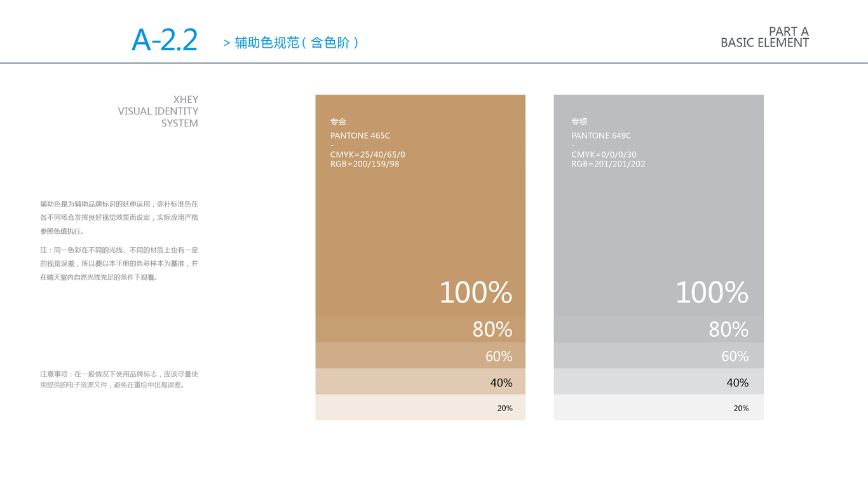
Task: Pick the silver 20% tint band
Action: tap(658, 407)
